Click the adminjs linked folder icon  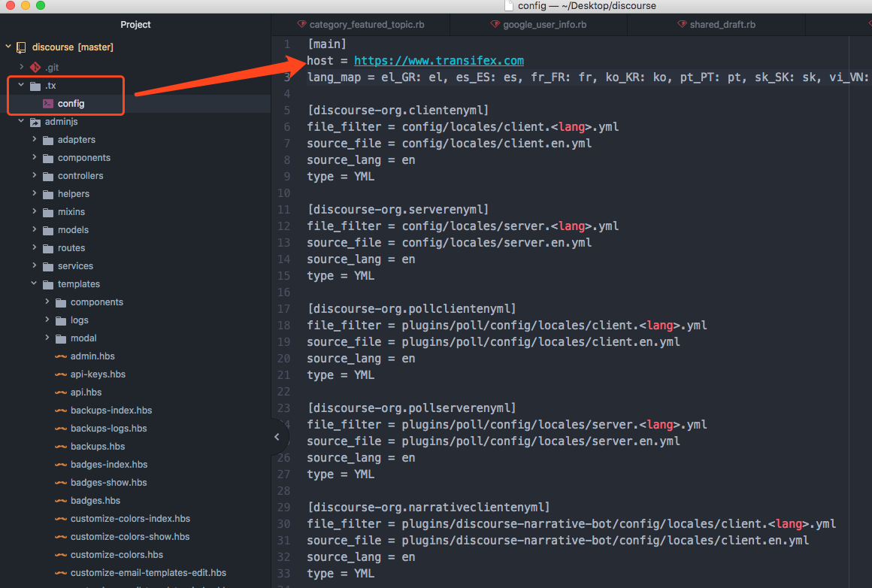(x=35, y=122)
